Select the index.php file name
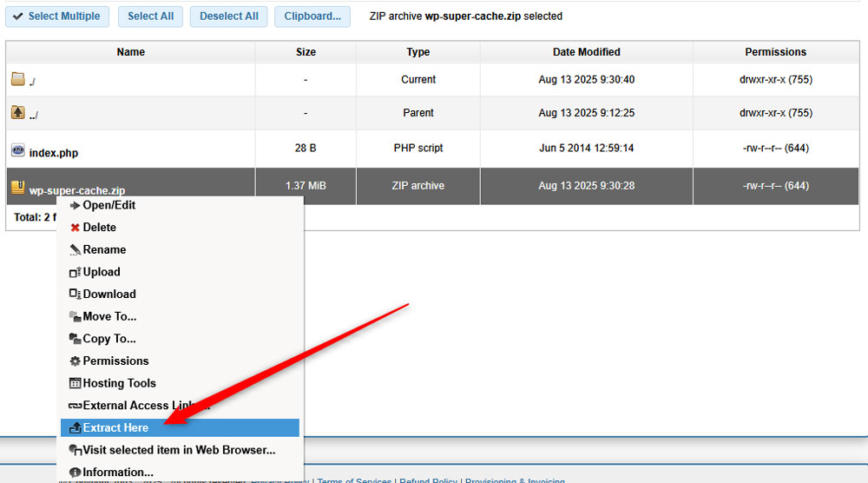 [x=54, y=153]
